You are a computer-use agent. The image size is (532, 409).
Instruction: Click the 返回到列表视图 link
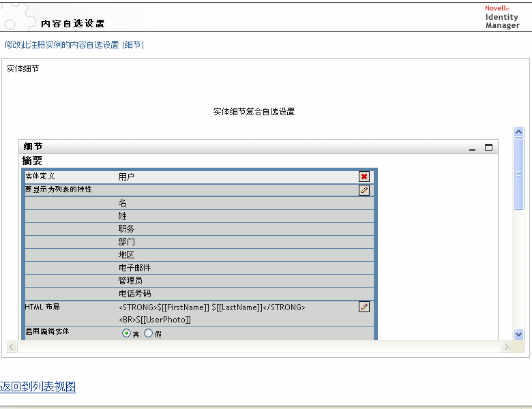click(x=38, y=387)
